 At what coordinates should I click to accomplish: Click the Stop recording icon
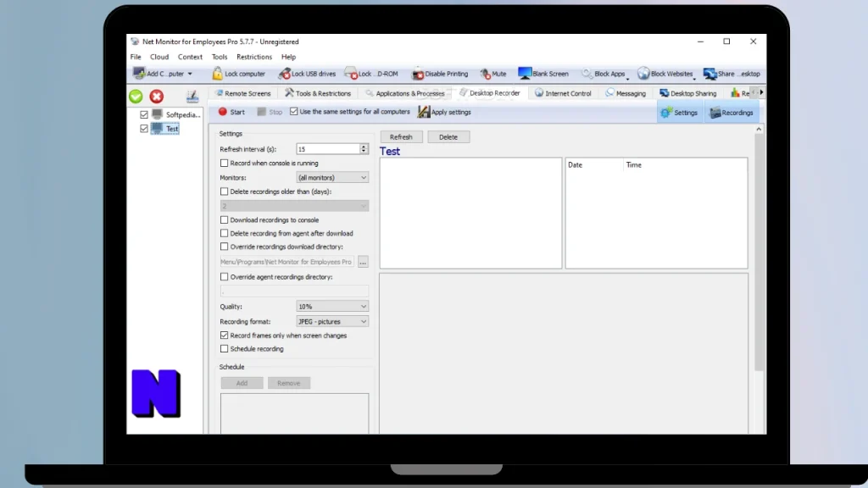coord(262,112)
